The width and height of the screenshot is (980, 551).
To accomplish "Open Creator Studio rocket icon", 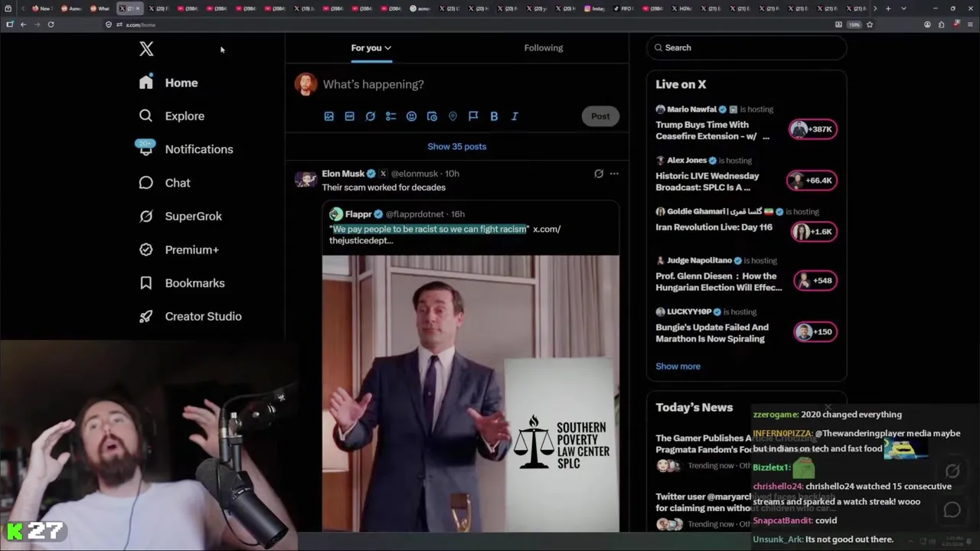I will tap(145, 316).
